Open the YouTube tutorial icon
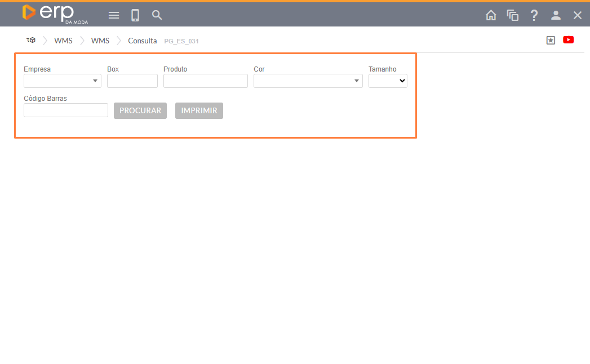The image size is (590, 364). click(x=568, y=40)
